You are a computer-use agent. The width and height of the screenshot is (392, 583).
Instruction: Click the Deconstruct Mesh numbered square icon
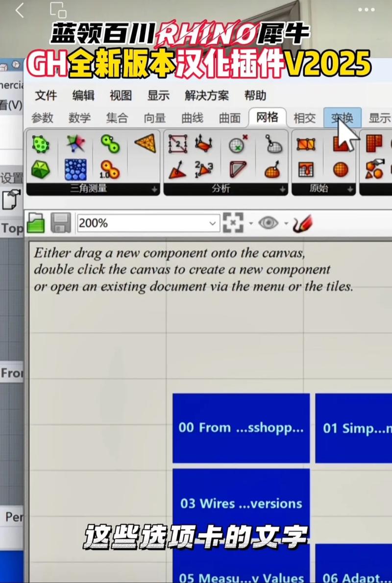pyautogui.click(x=177, y=144)
